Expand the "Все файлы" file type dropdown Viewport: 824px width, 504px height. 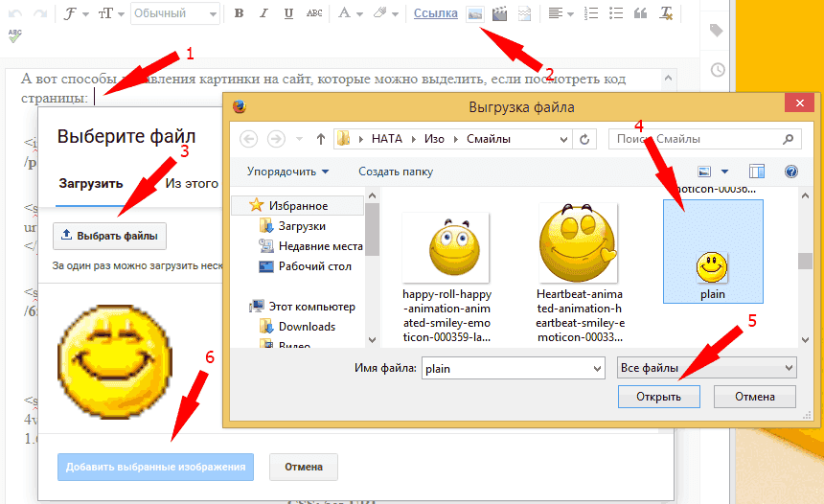coord(706,367)
